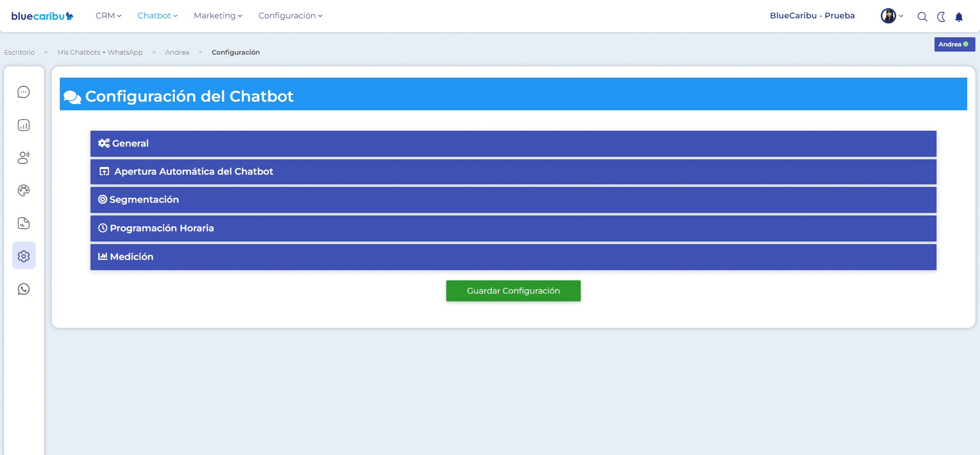Go to Escritorio breadcrumb
Image resolution: width=980 pixels, height=455 pixels.
19,52
